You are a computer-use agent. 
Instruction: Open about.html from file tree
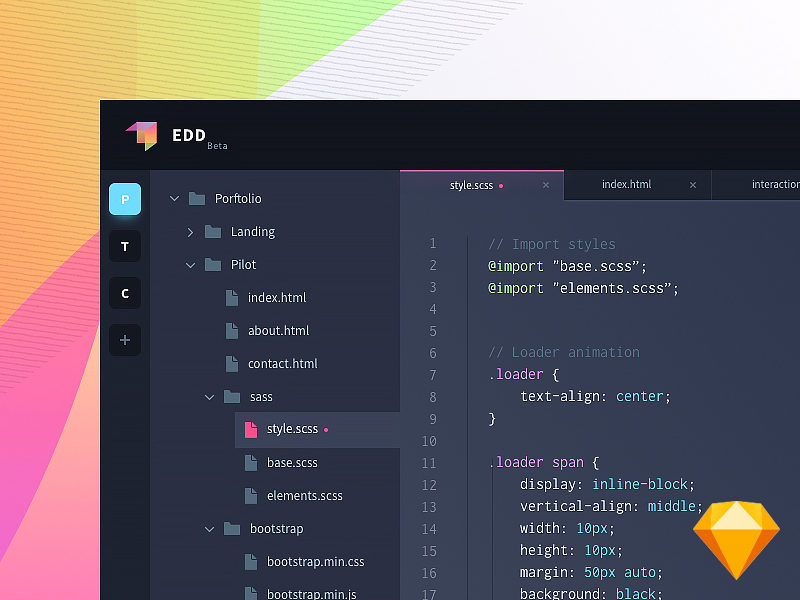click(278, 331)
